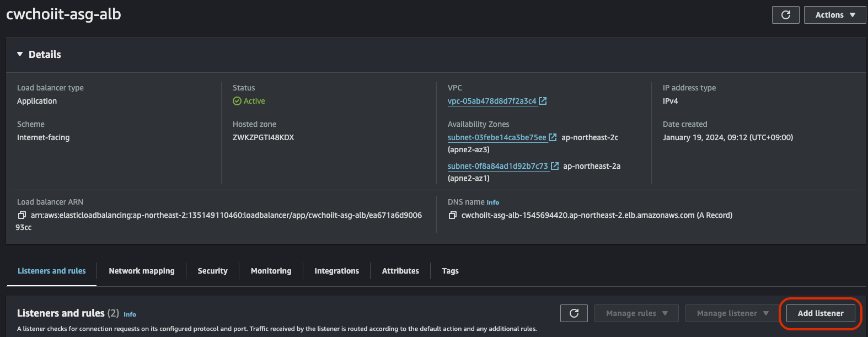868x337 pixels.
Task: Open the Tags tab
Action: coord(451,271)
